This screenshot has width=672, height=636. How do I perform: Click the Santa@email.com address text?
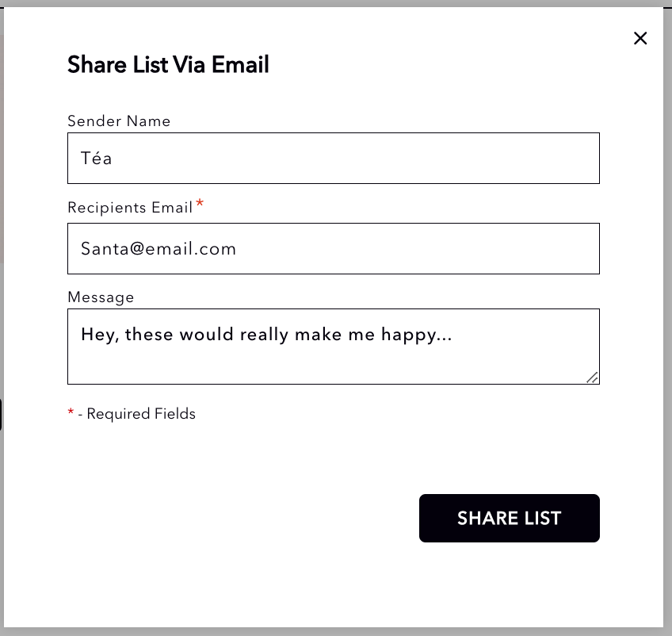(158, 249)
